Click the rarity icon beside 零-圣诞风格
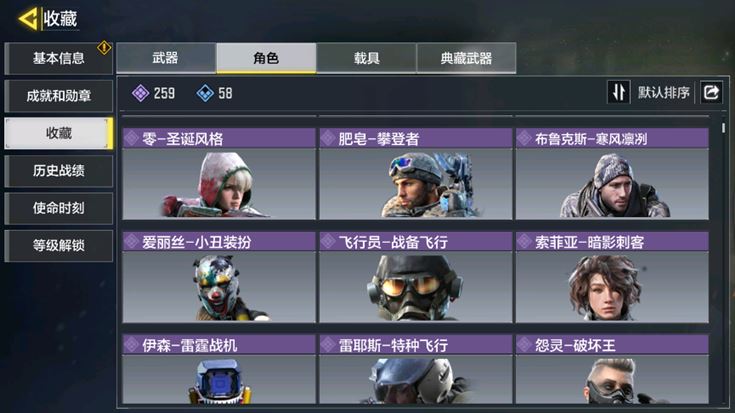This screenshot has width=735, height=413. pos(132,138)
